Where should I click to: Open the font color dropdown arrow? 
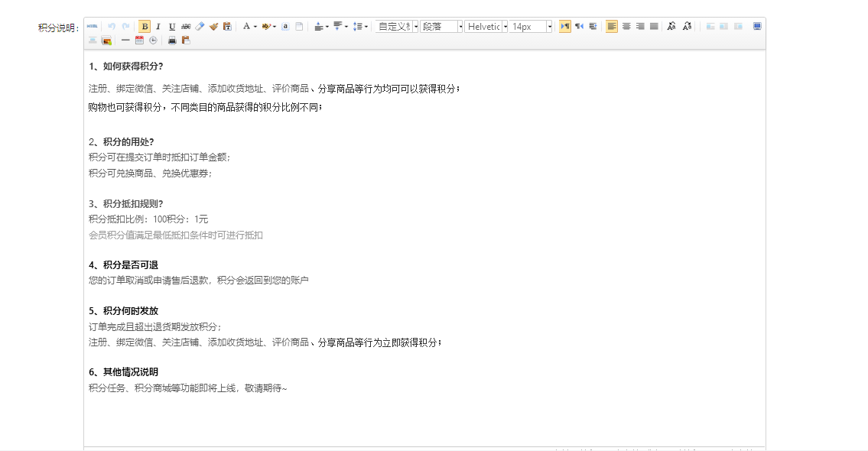coord(255,27)
